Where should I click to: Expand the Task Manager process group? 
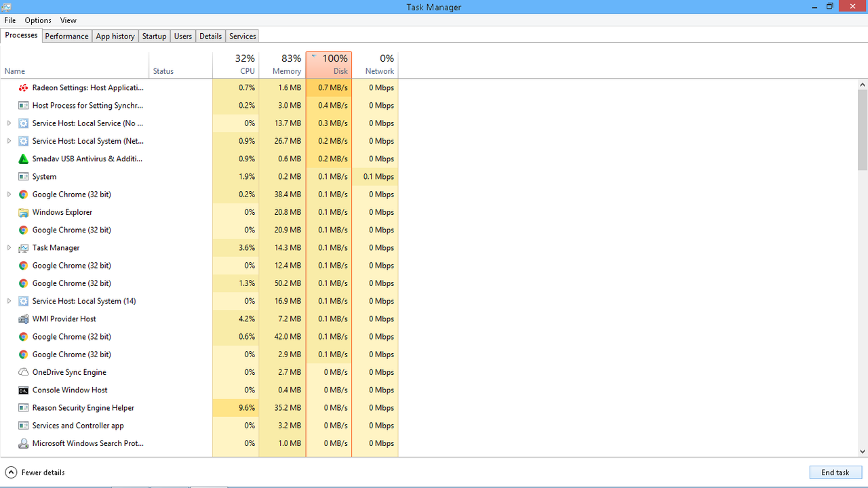[x=9, y=247]
